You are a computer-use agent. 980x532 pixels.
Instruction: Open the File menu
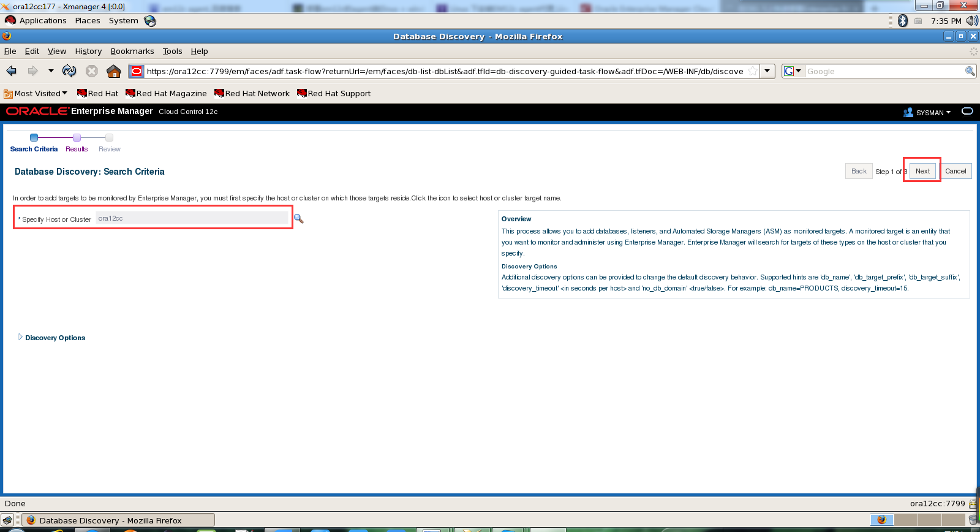[10, 51]
